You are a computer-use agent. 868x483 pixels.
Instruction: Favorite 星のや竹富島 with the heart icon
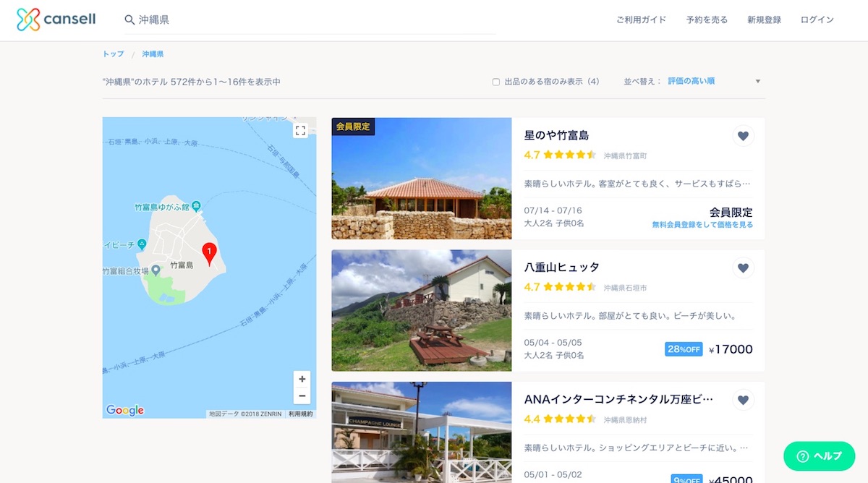click(743, 136)
